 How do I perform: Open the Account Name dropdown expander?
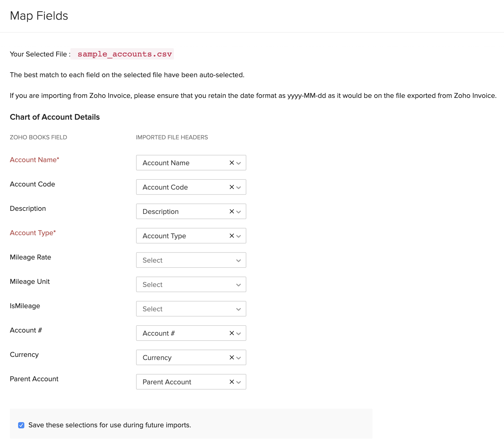tap(239, 163)
